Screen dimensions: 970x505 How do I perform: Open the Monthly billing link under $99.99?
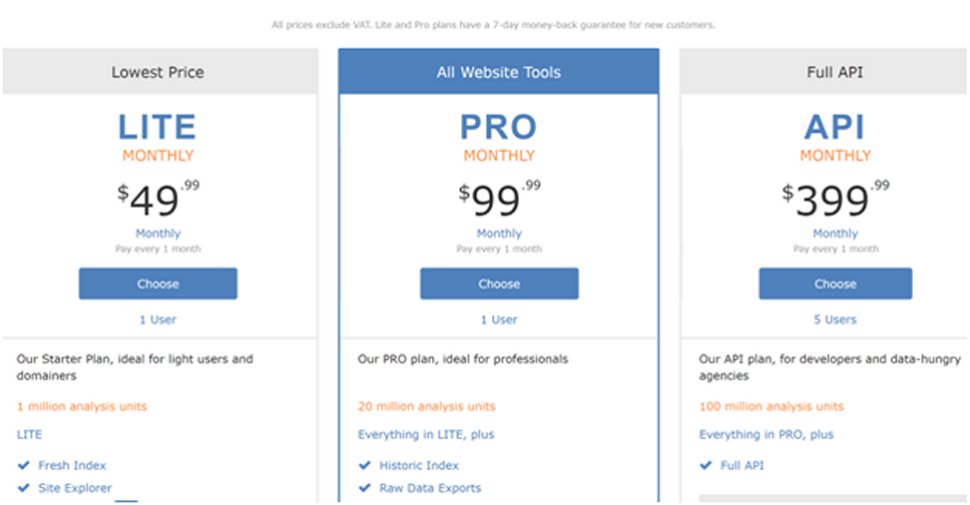[499, 233]
